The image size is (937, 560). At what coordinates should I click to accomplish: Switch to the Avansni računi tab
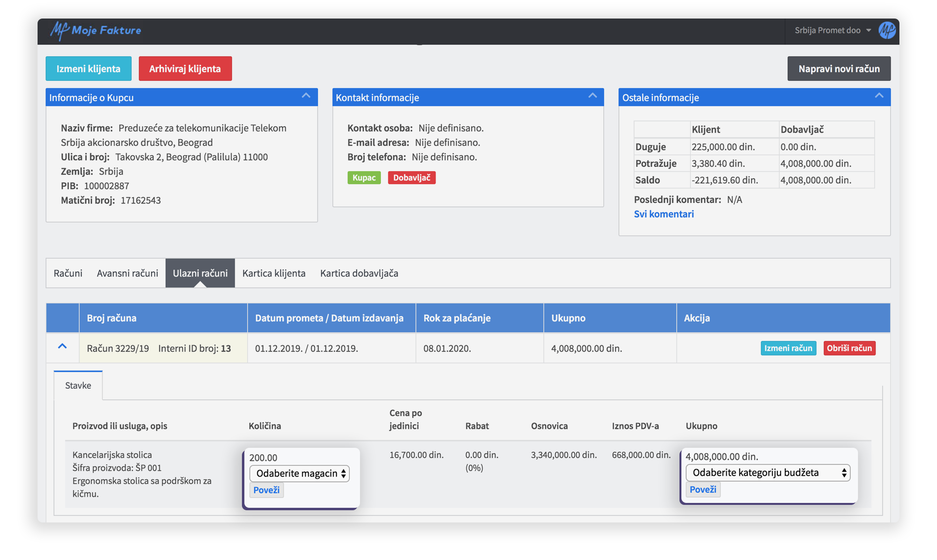pyautogui.click(x=127, y=273)
